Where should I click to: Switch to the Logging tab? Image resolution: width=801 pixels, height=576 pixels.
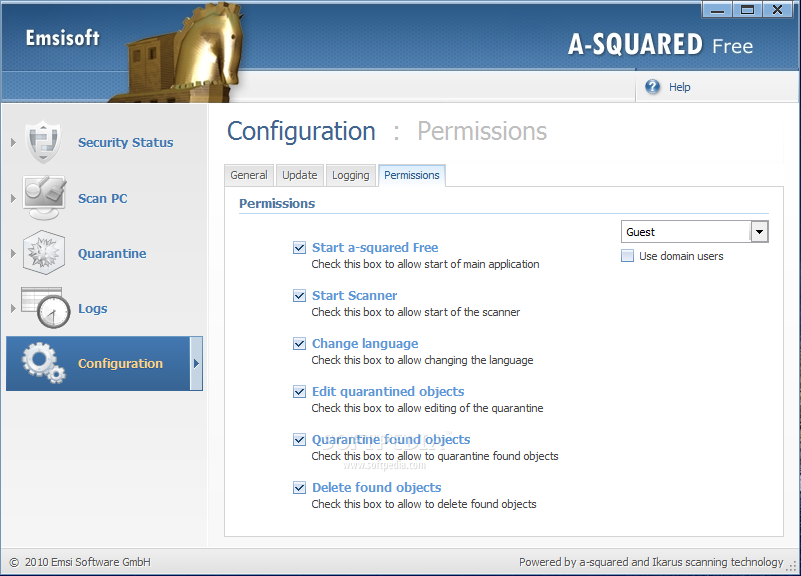350,175
